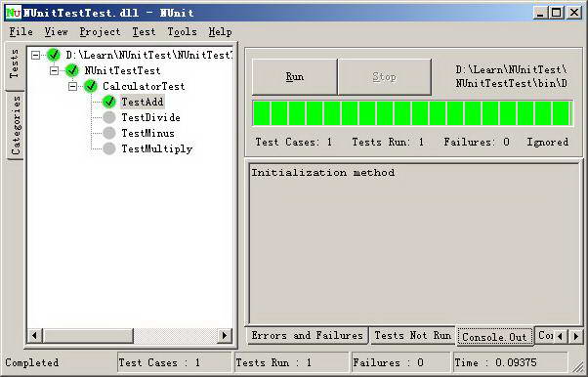This screenshot has height=377, width=588.
Task: Click the NUnit logo icon in the title bar
Action: coord(13,13)
